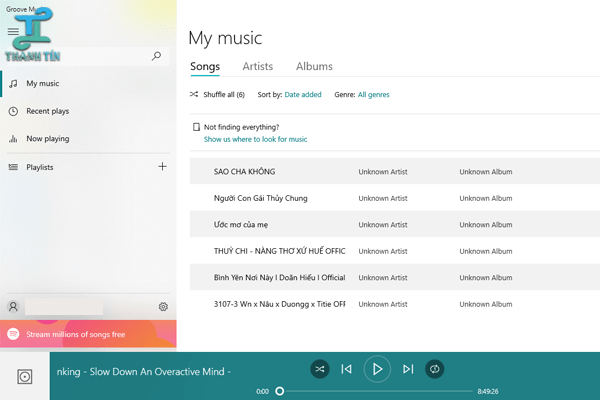This screenshot has width=600, height=400.
Task: Open Now playing in sidebar
Action: pyautogui.click(x=47, y=139)
